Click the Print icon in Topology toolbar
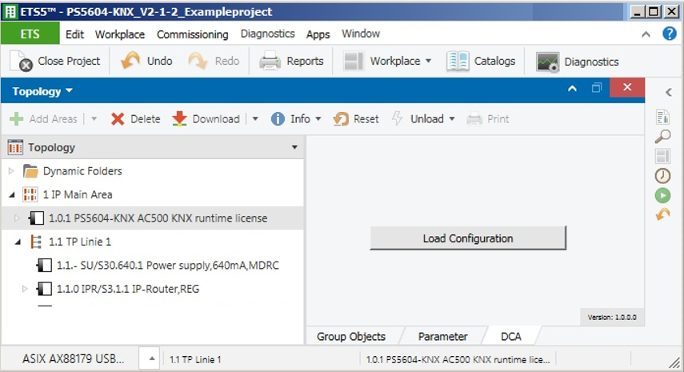Image resolution: width=684 pixels, height=372 pixels. pyautogui.click(x=474, y=119)
